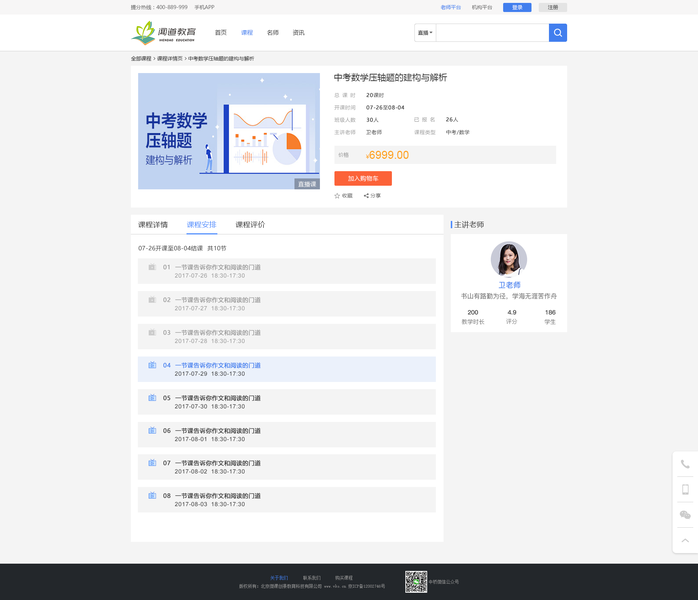This screenshot has width=698, height=600.
Task: Click the teacher avatar photo
Action: (x=509, y=259)
